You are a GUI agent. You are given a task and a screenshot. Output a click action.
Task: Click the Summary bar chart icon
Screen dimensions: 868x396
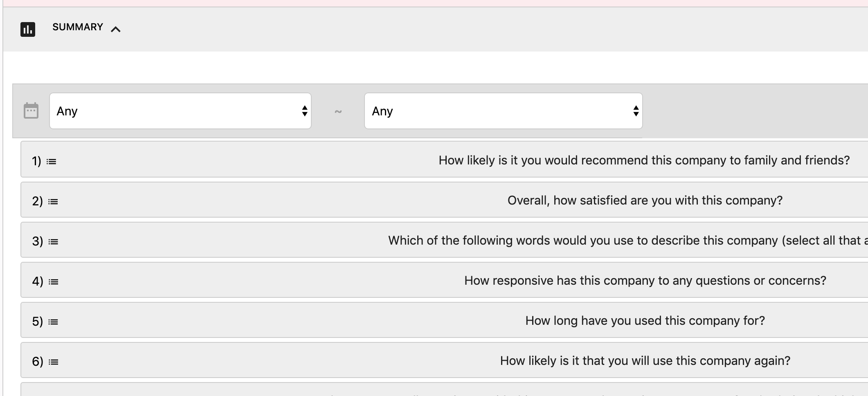(x=28, y=29)
